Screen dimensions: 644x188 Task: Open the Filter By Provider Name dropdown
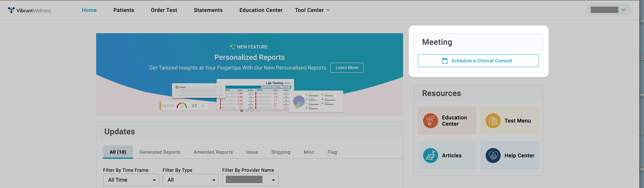(250, 180)
